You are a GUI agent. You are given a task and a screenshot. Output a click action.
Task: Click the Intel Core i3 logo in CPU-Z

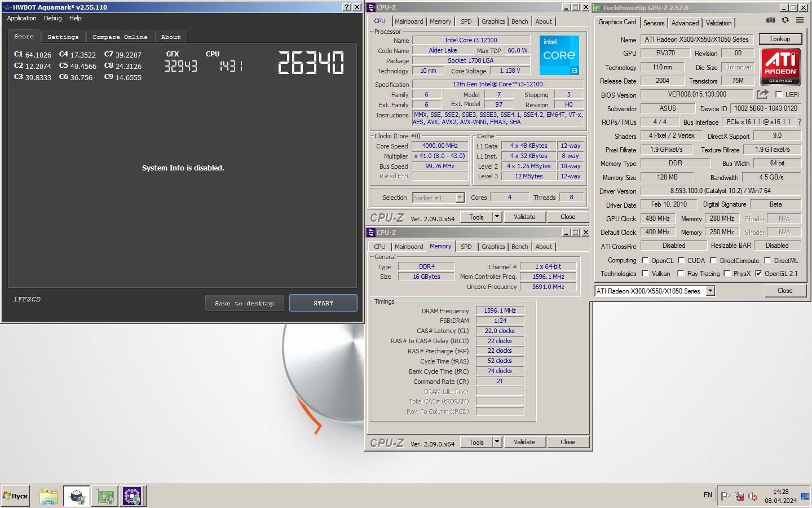559,55
